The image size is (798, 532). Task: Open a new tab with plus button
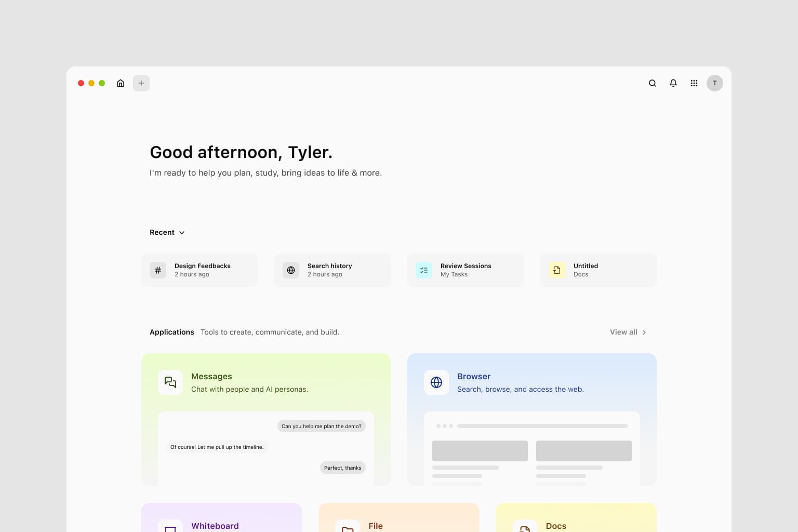click(x=141, y=83)
